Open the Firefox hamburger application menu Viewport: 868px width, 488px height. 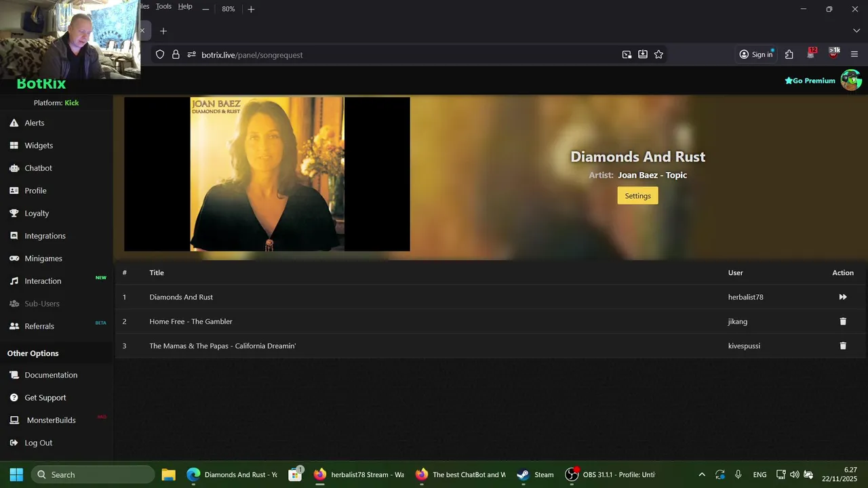pyautogui.click(x=854, y=55)
